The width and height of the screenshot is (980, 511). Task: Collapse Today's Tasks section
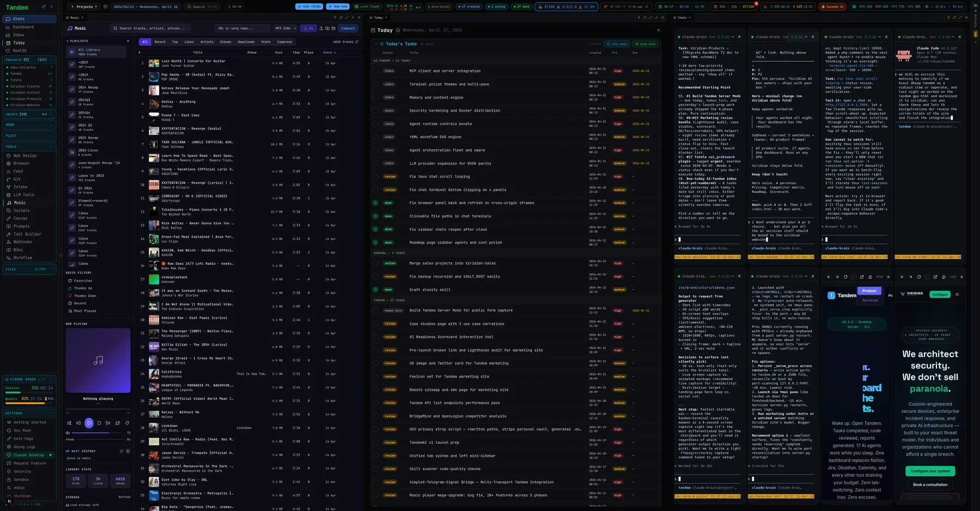[x=375, y=44]
